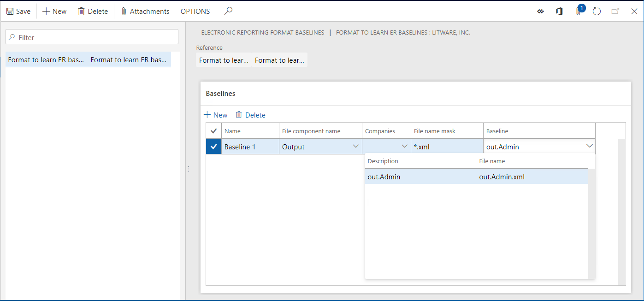
Task: Check the select-all column header checkbox
Action: [213, 130]
